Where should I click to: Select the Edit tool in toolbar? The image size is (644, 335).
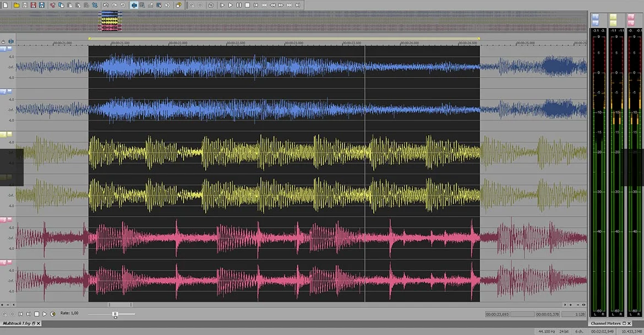[x=134, y=6]
